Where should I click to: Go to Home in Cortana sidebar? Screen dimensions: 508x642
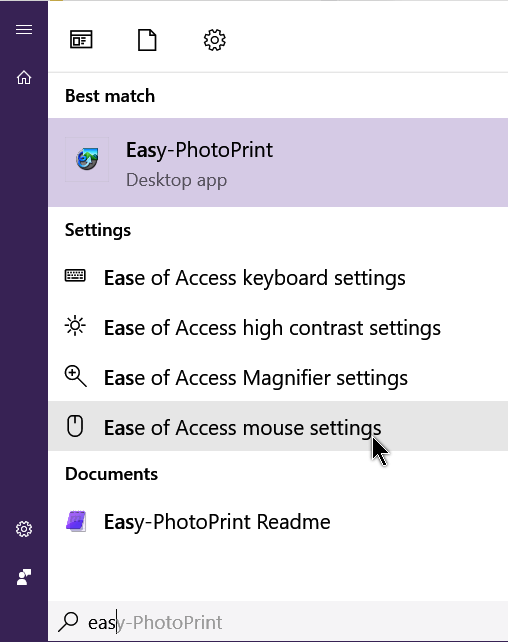pyautogui.click(x=24, y=77)
